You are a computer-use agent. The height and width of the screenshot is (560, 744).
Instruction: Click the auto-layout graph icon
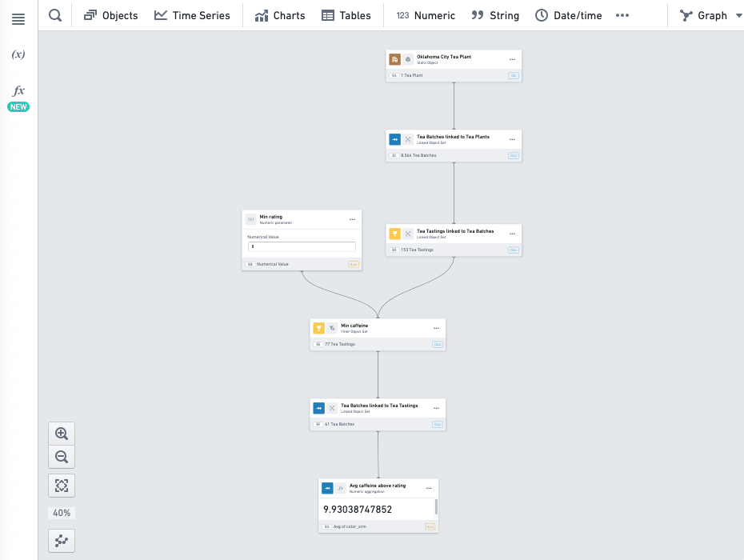pos(62,541)
